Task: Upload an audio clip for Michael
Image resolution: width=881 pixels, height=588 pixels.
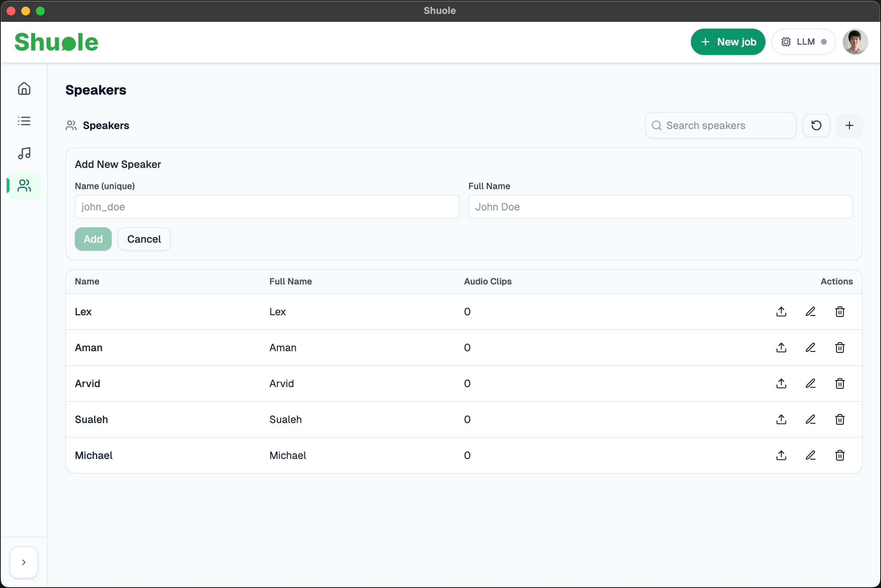Action: (781, 455)
